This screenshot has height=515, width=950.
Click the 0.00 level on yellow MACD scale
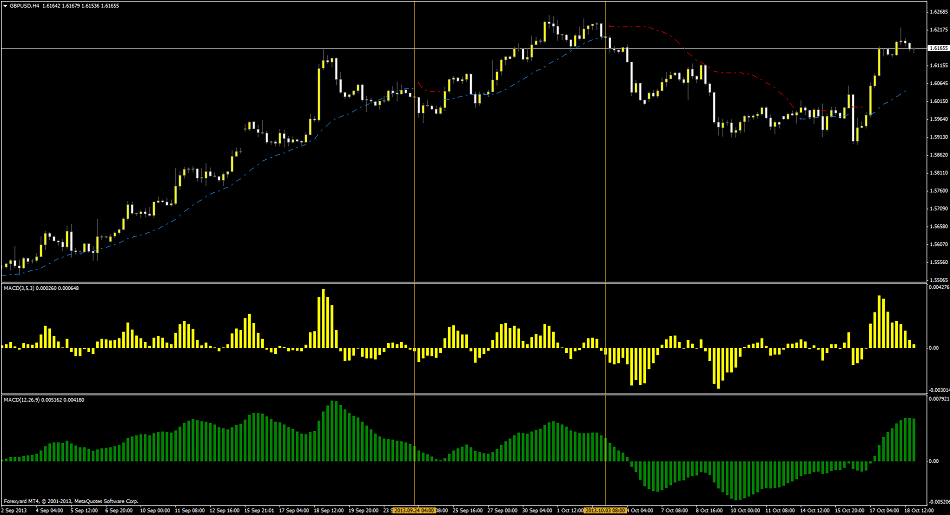[x=935, y=347]
